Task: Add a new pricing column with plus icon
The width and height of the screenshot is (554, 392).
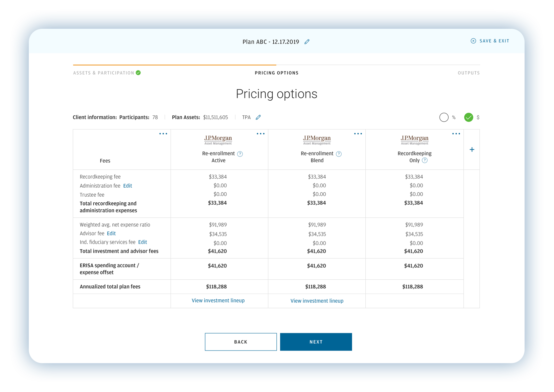Action: click(x=472, y=150)
